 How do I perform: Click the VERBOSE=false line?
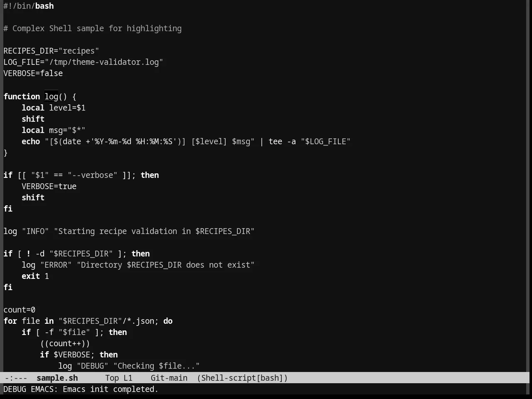(x=33, y=73)
